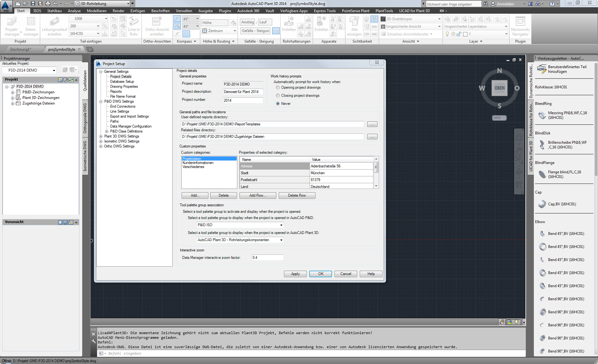Open the P3D-2014 DEMO project dropdown
Viewport: 598px width, 364px height.
pyautogui.click(x=54, y=70)
